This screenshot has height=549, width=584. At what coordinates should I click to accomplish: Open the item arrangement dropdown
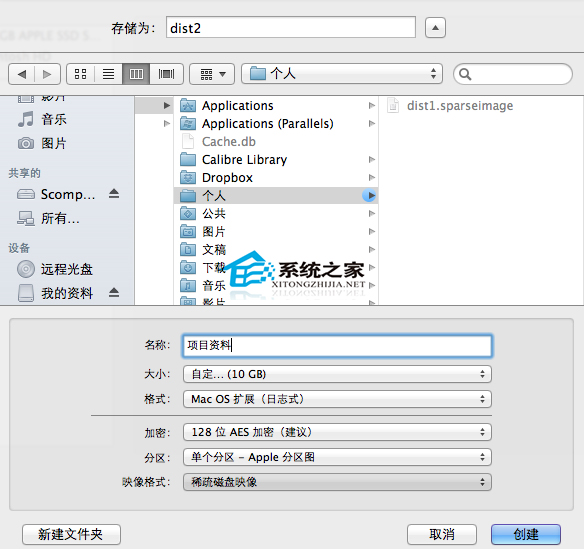212,74
